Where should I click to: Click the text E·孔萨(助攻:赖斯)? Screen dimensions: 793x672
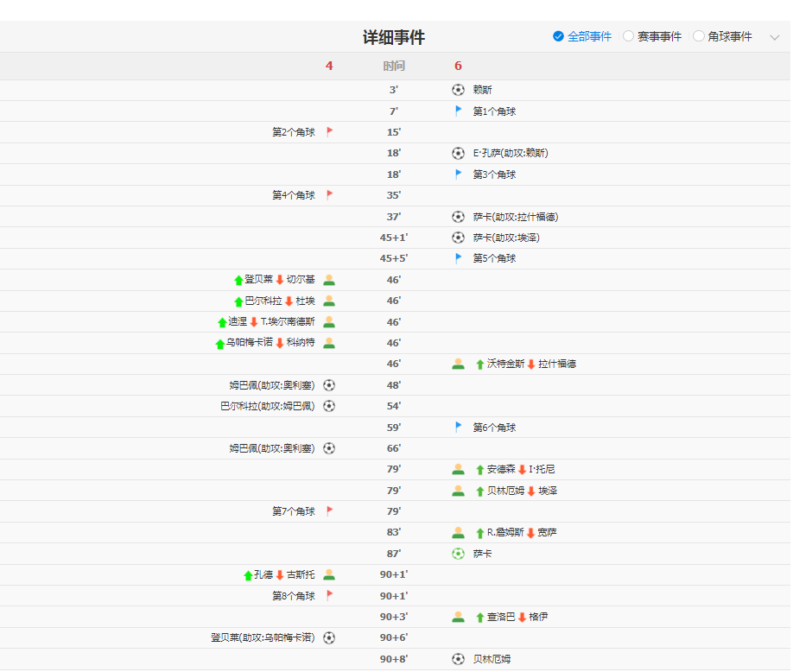tap(511, 153)
